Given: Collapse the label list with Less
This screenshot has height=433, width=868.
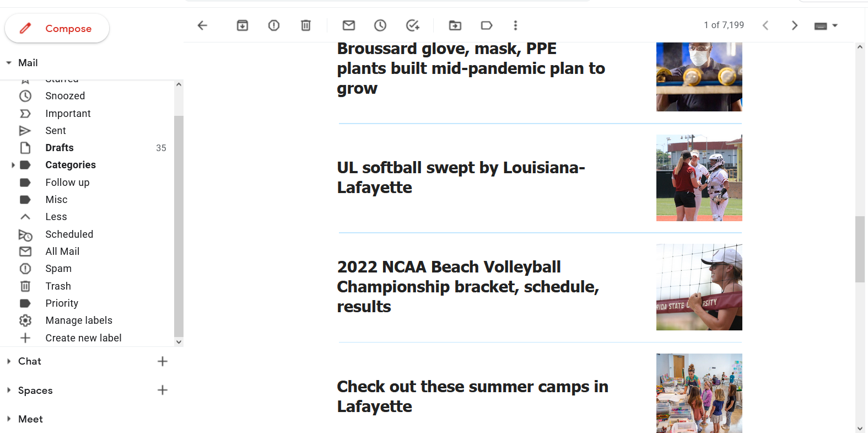Looking at the screenshot, I should (56, 217).
